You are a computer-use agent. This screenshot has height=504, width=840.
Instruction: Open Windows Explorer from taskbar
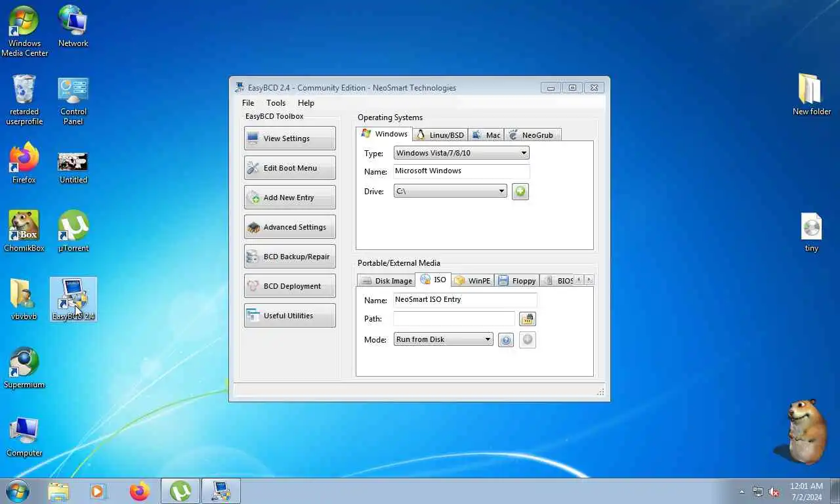click(58, 491)
